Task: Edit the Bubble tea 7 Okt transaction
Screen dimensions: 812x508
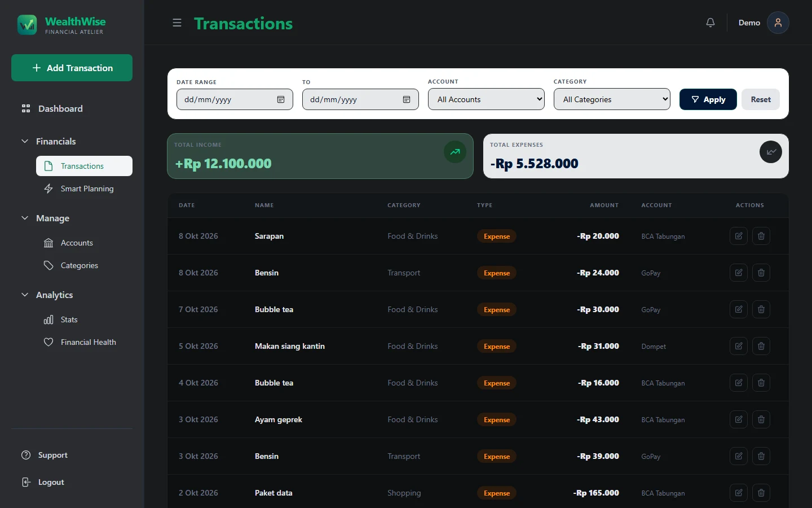Action: [739, 309]
